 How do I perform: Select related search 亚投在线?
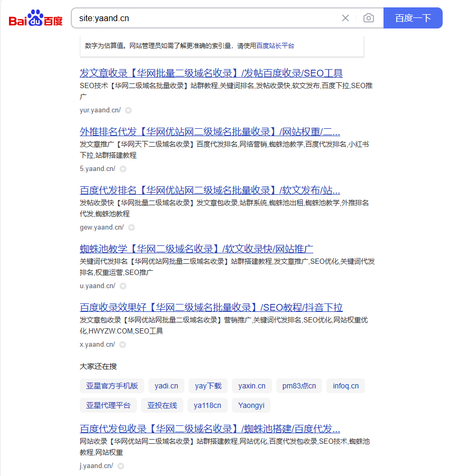pos(162,405)
